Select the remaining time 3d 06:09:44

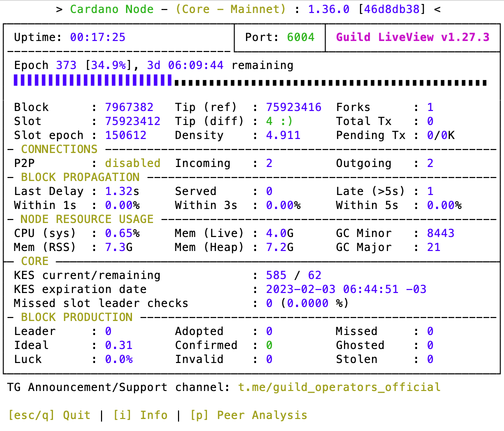185,65
